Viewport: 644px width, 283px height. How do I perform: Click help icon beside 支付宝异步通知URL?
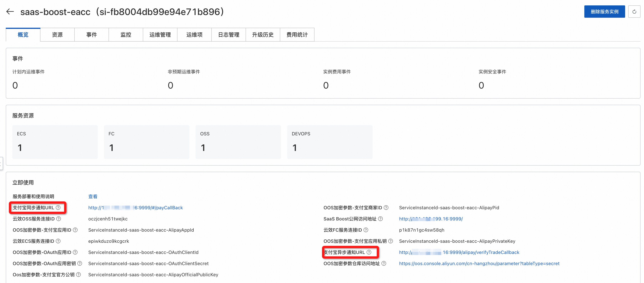[x=369, y=252]
